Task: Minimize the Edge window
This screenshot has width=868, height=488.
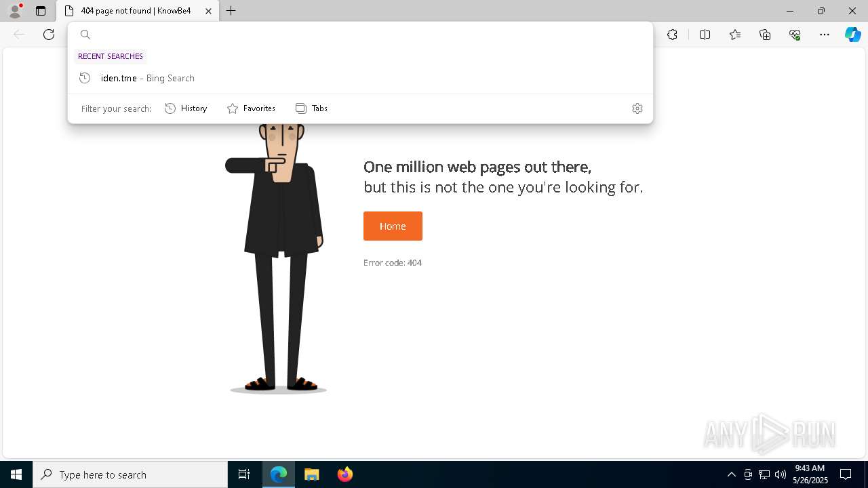Action: [790, 11]
